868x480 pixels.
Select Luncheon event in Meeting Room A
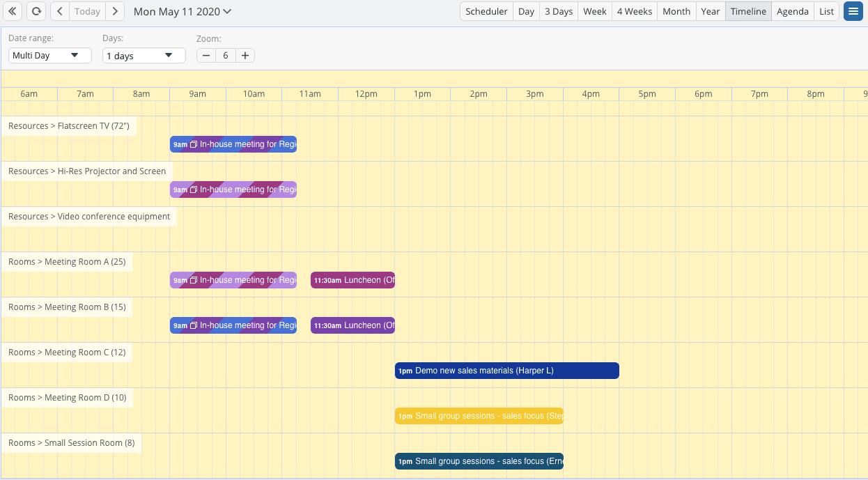(352, 280)
